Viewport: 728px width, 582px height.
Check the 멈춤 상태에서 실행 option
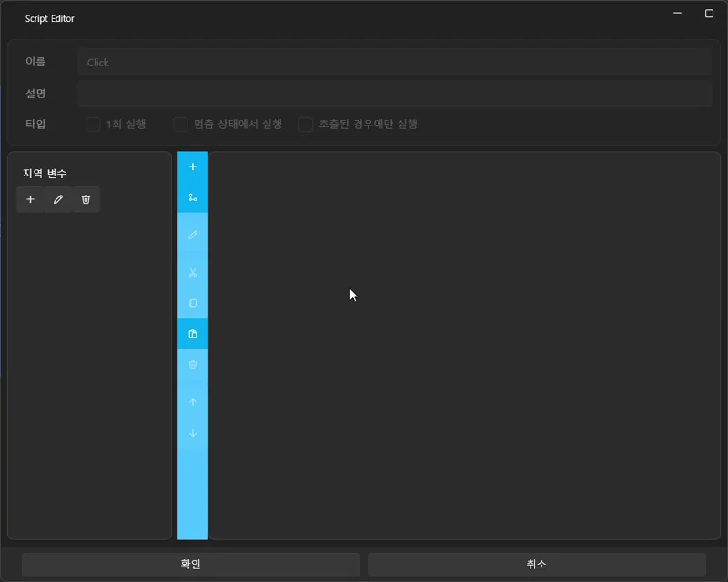pyautogui.click(x=180, y=125)
